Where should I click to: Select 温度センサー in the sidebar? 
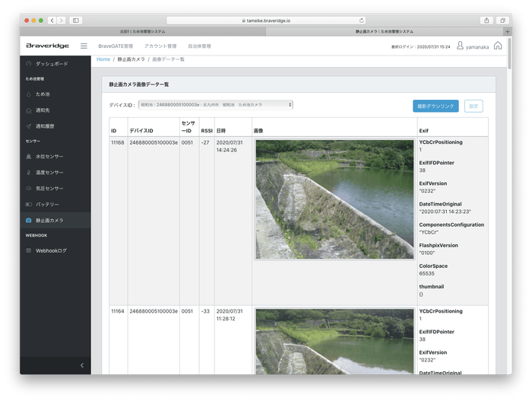coord(50,173)
